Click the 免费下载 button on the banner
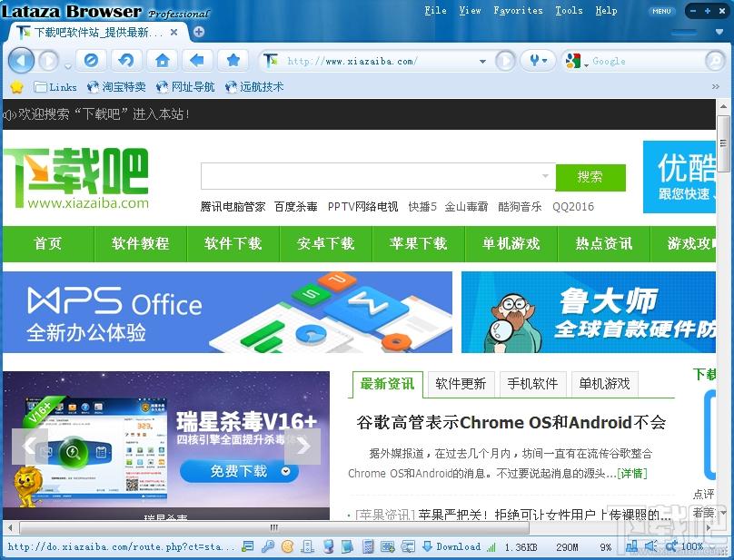This screenshot has height=560, width=734. click(239, 471)
